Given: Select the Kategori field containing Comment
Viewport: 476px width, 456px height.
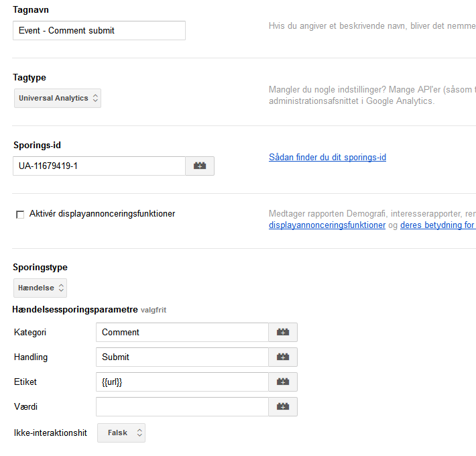Looking at the screenshot, I should point(182,332).
